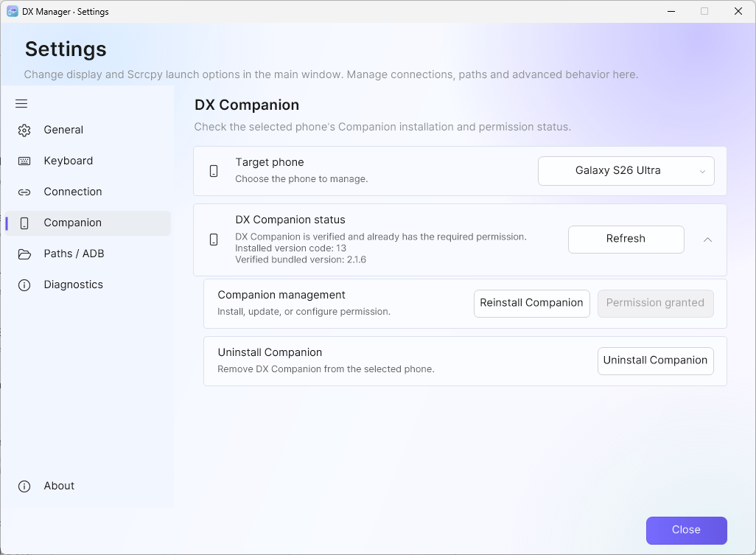Open the About page
This screenshot has height=555, width=756.
(x=88, y=486)
